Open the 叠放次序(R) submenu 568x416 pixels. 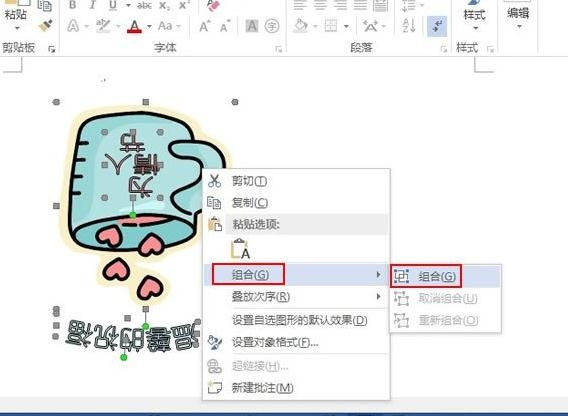coord(297,297)
